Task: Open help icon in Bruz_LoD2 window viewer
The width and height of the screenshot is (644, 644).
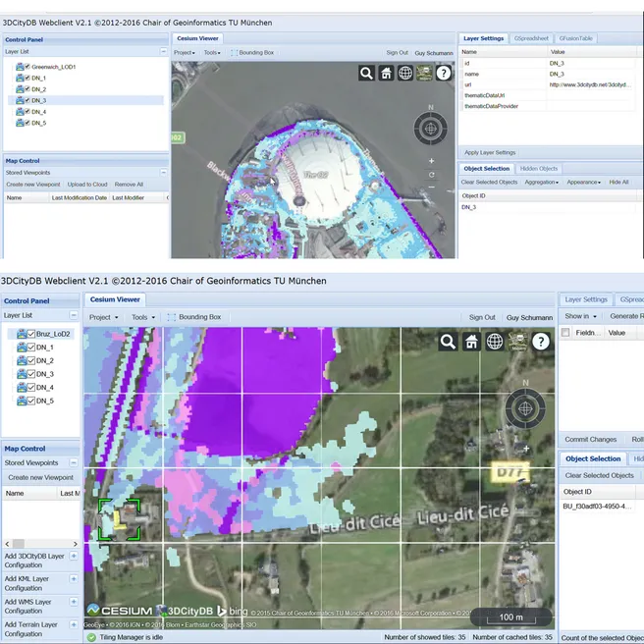Action: pos(541,342)
